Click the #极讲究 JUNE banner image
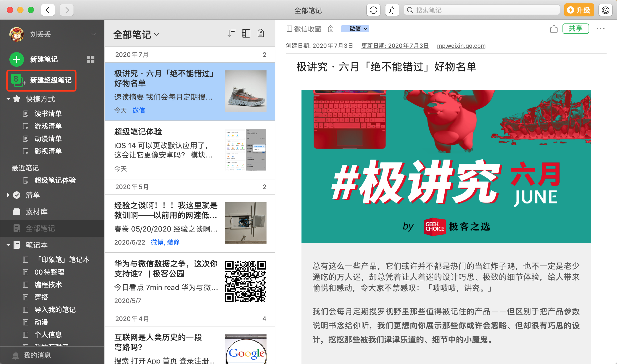This screenshot has height=364, width=617. [x=446, y=166]
